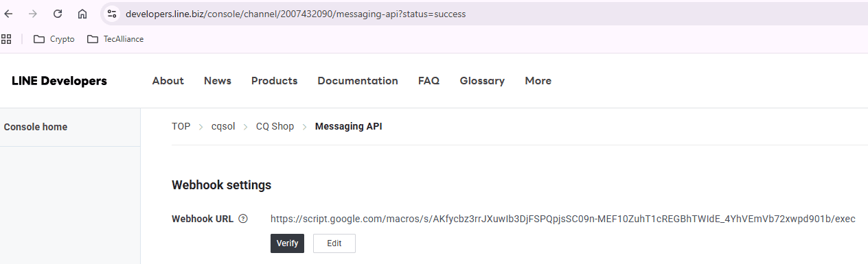Open the About menu item
Screen dimensions: 868x264
point(168,81)
